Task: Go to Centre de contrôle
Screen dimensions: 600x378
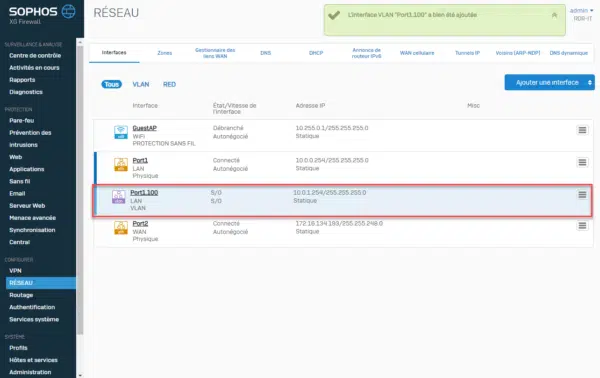Action: pyautogui.click(x=35, y=55)
